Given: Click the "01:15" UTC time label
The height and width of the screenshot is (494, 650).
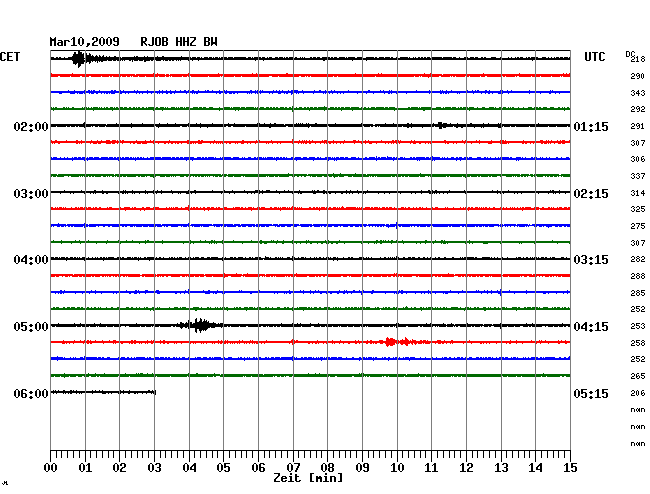Looking at the screenshot, I should coord(591,126).
